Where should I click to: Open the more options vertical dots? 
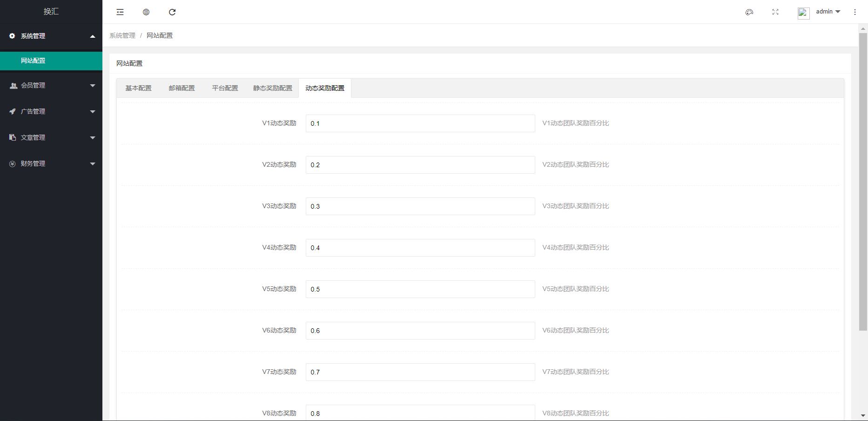(x=855, y=12)
